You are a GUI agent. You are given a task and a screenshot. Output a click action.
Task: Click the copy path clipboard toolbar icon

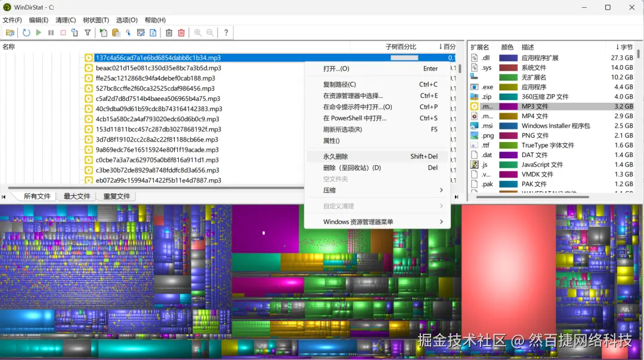coord(116,32)
